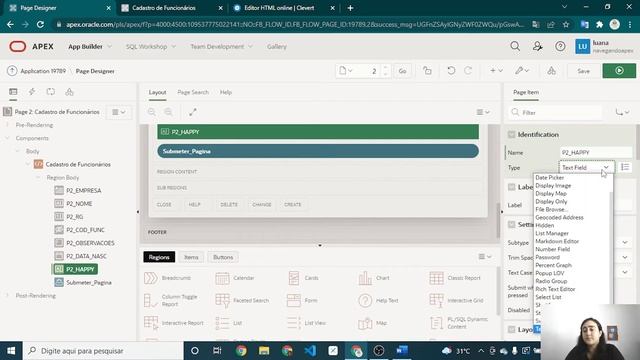Viewport: 640px width, 360px height.
Task: Choose Popup LOV from type list
Action: pos(549,273)
